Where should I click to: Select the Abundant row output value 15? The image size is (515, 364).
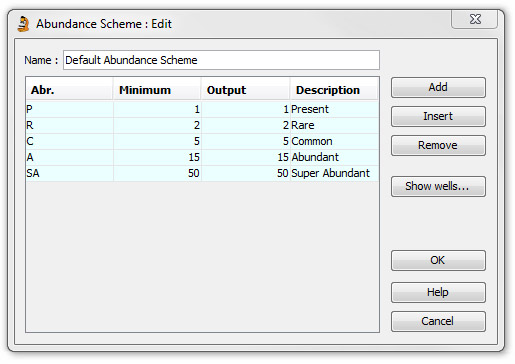point(245,157)
